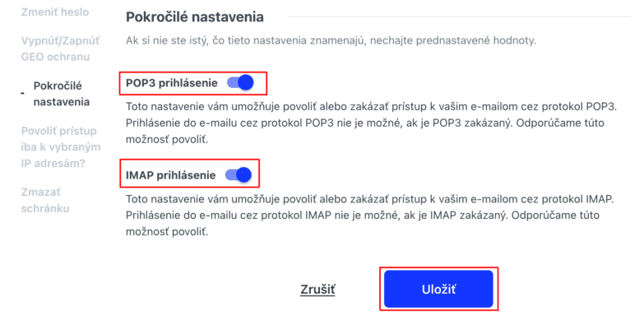Cancel using the Zrušiť link
The image size is (644, 316).
317,290
